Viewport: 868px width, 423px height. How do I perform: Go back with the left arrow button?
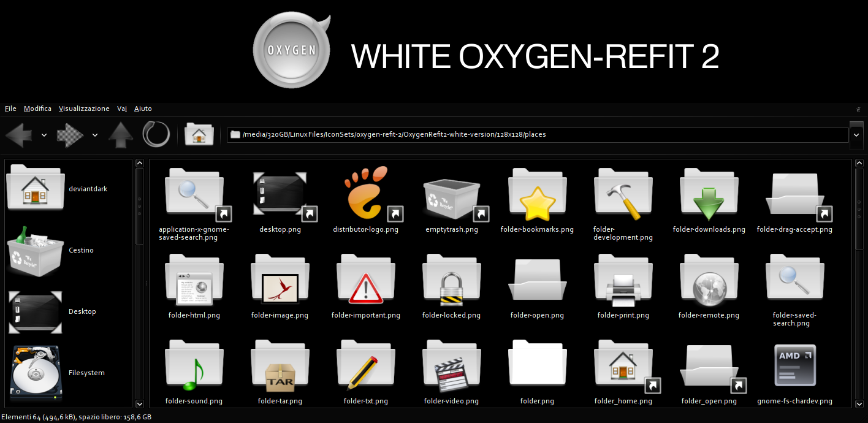[19, 135]
